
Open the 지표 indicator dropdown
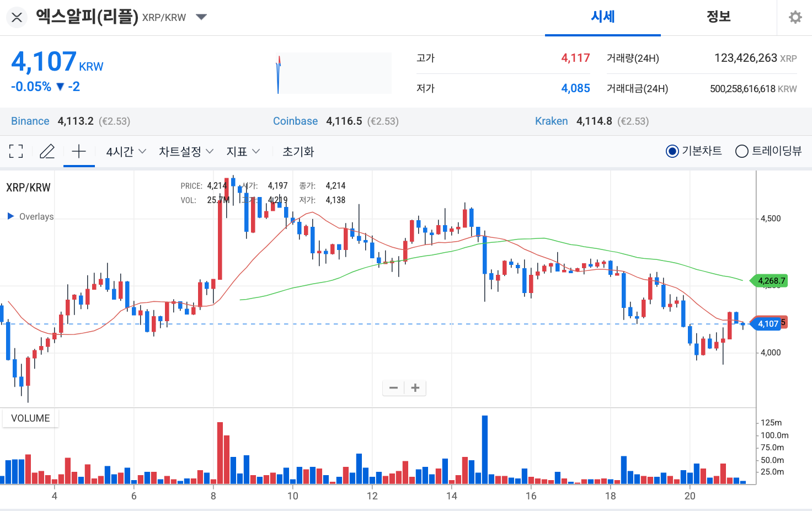click(243, 151)
